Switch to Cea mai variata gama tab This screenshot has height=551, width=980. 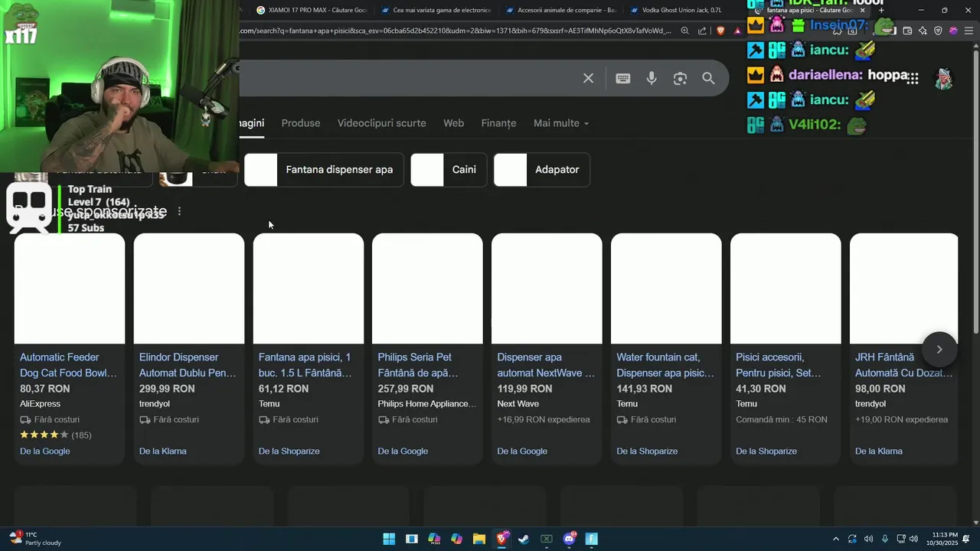[436, 10]
